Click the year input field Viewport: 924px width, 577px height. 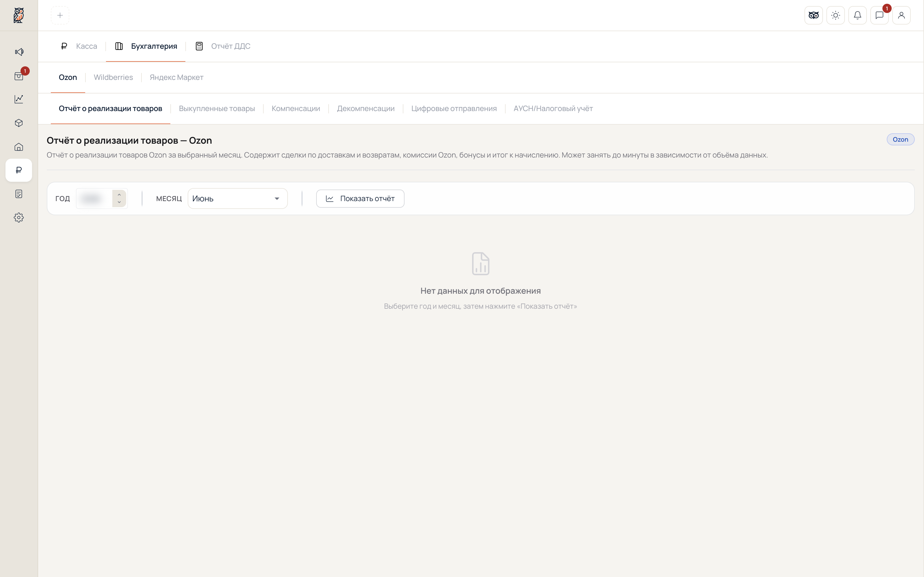[94, 198]
